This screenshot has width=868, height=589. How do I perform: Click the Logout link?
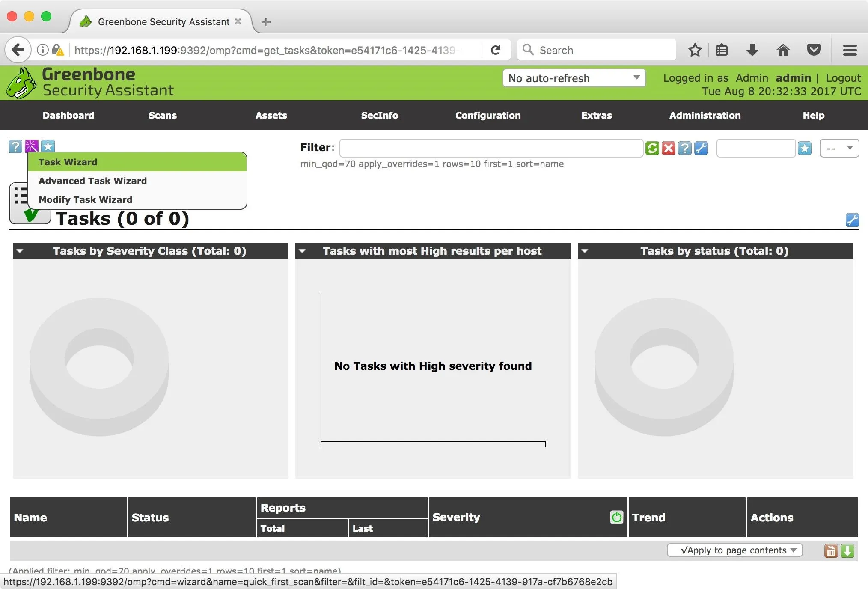point(843,78)
